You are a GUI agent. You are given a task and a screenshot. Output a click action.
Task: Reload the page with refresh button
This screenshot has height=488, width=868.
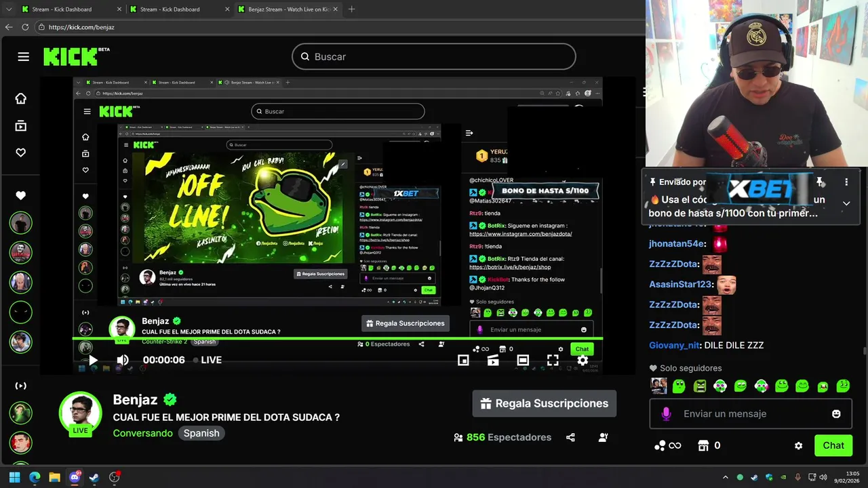point(25,27)
